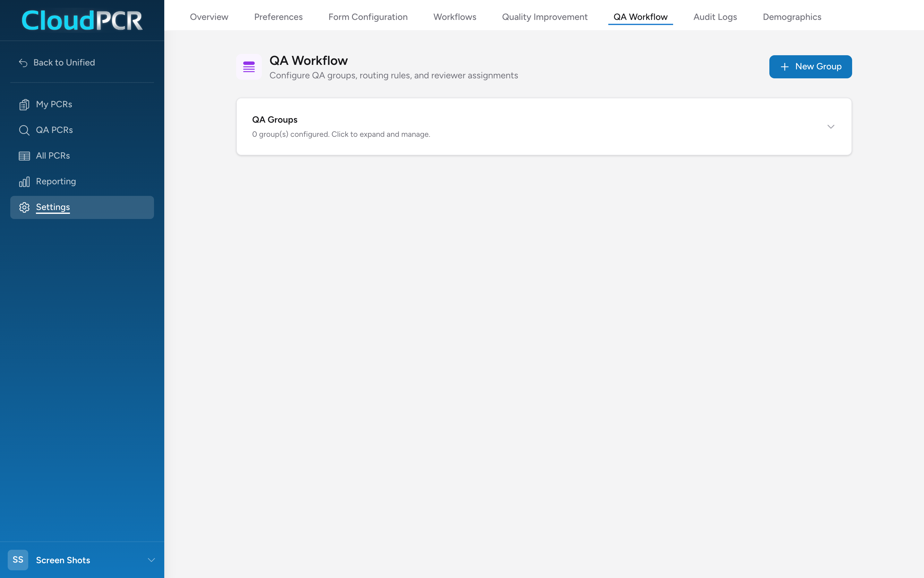This screenshot has height=578, width=924.
Task: Click the CloudPCR logo
Action: click(82, 20)
